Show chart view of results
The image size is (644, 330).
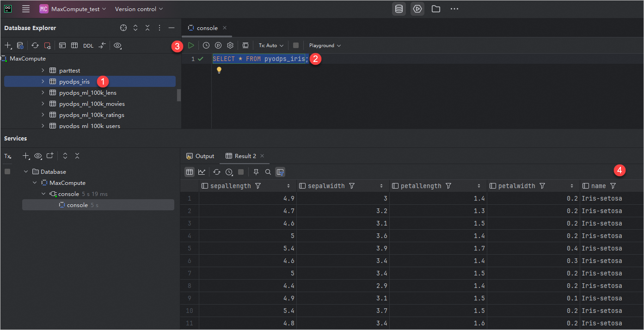pyautogui.click(x=202, y=172)
